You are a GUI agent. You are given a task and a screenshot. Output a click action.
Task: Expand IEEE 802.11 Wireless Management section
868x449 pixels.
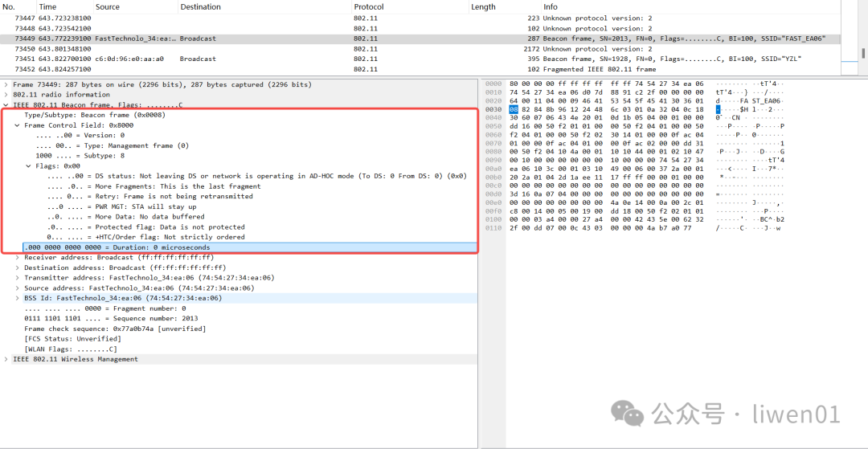point(6,359)
